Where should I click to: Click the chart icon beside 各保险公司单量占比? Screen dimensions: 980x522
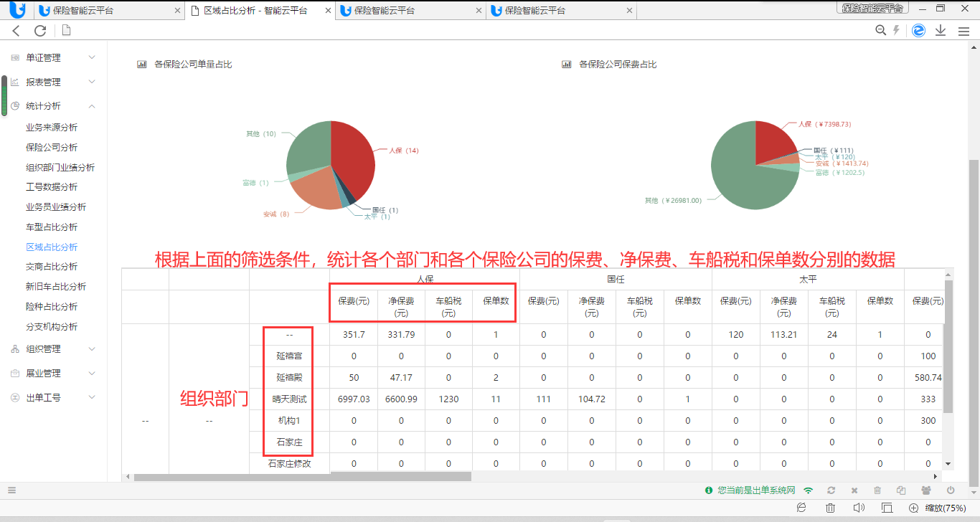[x=142, y=64]
